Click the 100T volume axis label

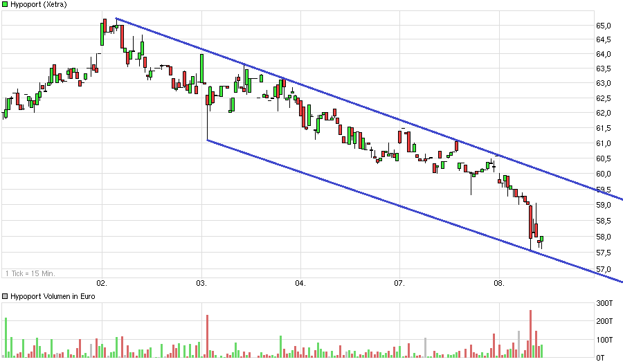tap(605, 340)
